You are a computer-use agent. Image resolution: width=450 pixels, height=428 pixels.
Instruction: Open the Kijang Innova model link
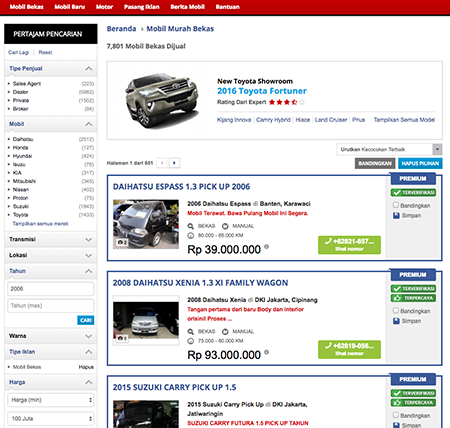pos(234,120)
